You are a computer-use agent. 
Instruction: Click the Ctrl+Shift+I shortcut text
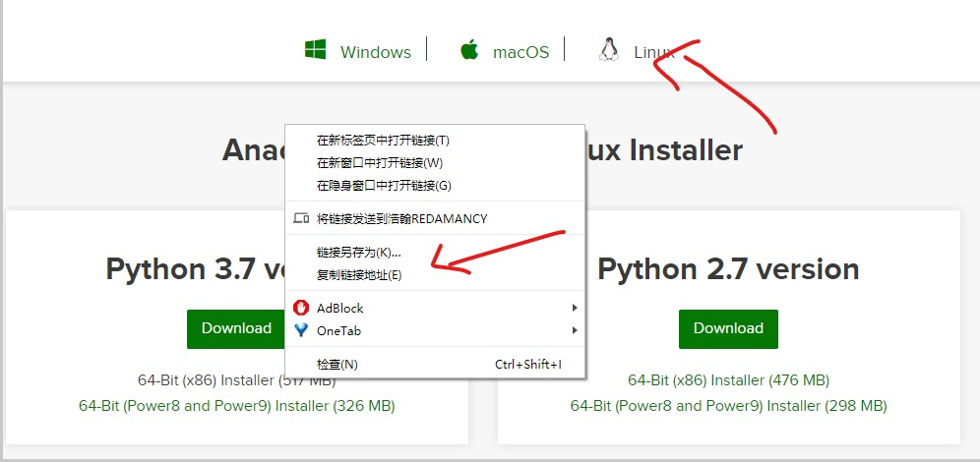pos(528,364)
